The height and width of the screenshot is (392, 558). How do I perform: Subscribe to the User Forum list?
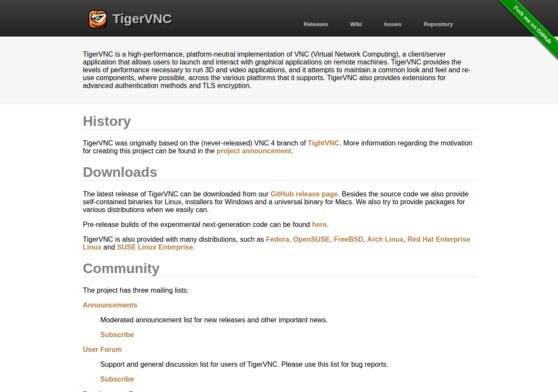[x=117, y=379]
